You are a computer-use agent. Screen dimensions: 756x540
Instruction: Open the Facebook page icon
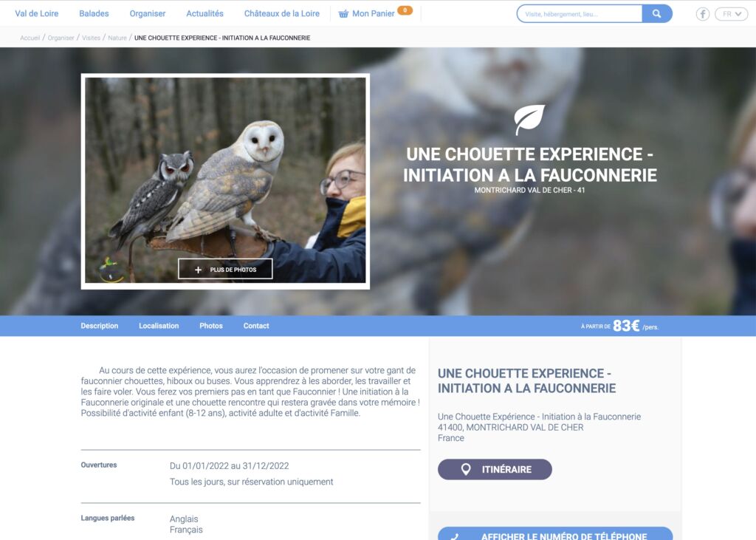coord(703,14)
